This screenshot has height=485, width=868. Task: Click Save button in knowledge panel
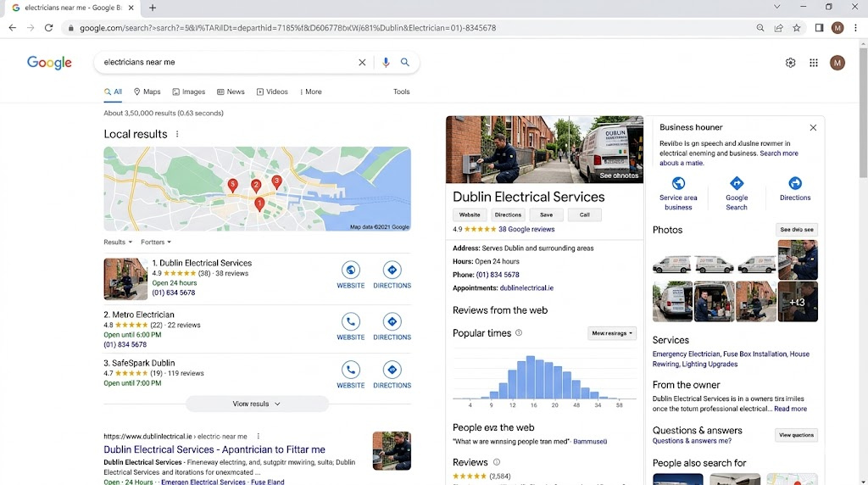[547, 215]
